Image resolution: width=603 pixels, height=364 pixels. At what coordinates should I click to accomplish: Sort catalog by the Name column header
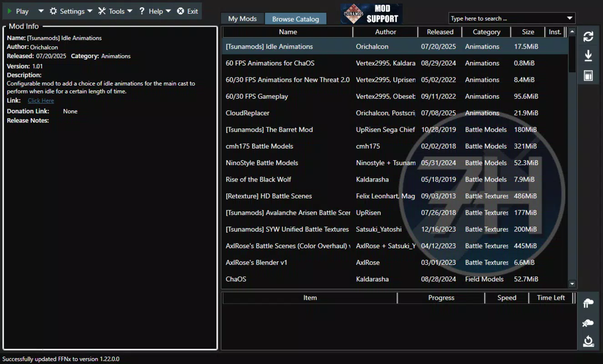tap(288, 32)
